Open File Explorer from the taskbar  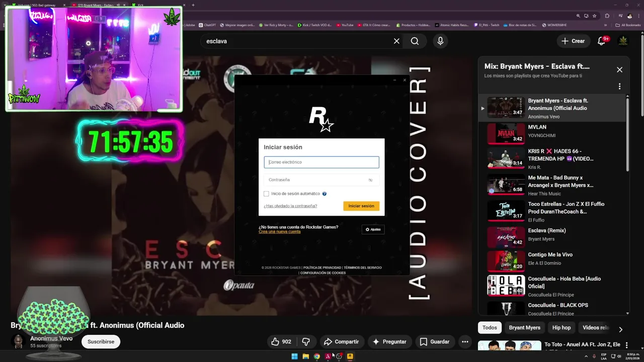coord(305,356)
